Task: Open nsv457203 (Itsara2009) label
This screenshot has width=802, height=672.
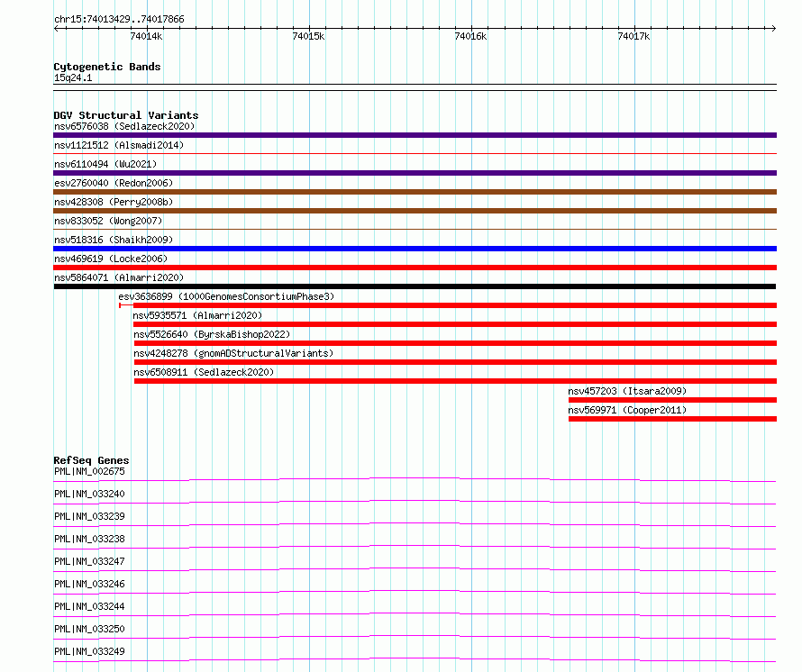Action: [x=627, y=391]
